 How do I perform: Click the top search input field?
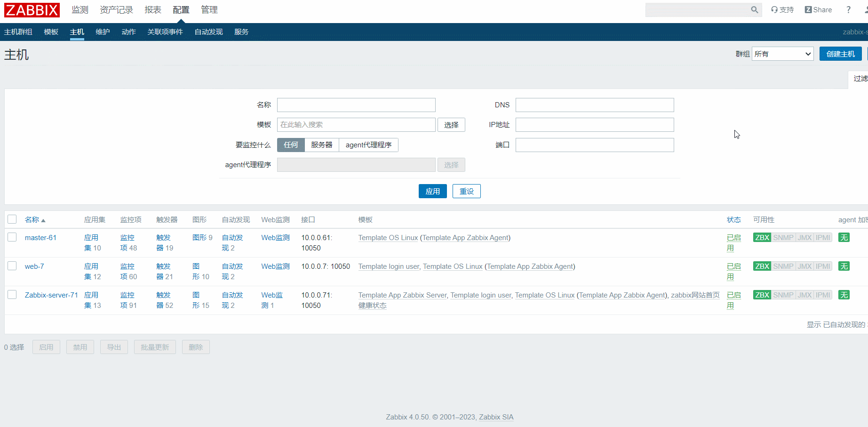click(x=698, y=10)
